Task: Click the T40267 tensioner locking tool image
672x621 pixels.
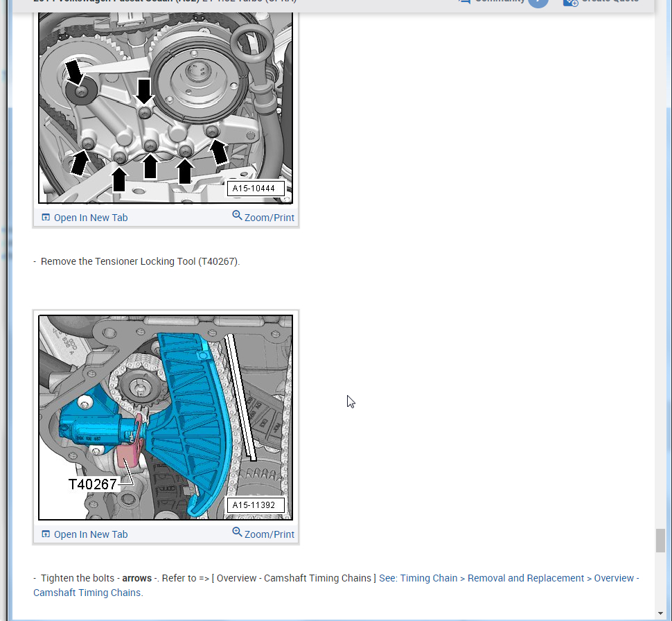Action: click(166, 418)
